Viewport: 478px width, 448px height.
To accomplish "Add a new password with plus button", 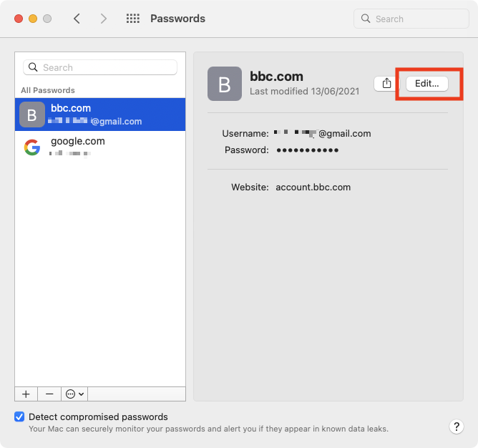I will click(26, 394).
